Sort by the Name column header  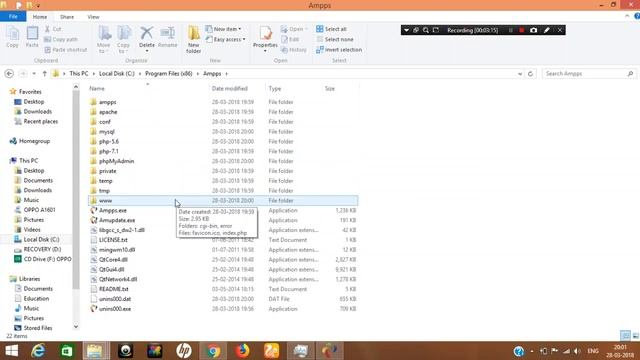pyautogui.click(x=97, y=88)
